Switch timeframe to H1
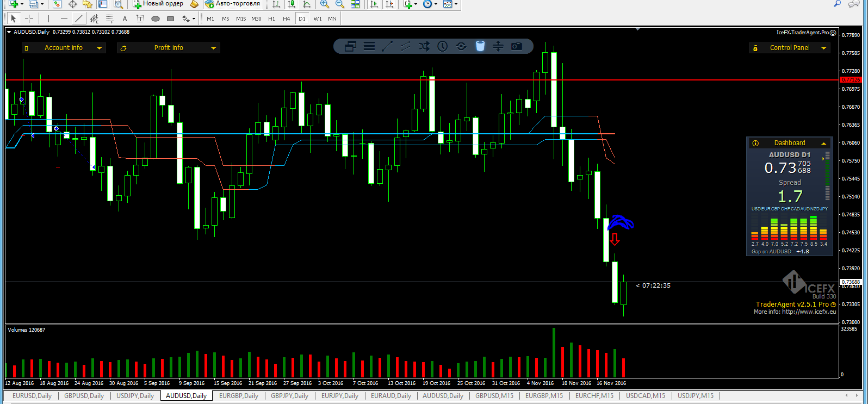 271,18
